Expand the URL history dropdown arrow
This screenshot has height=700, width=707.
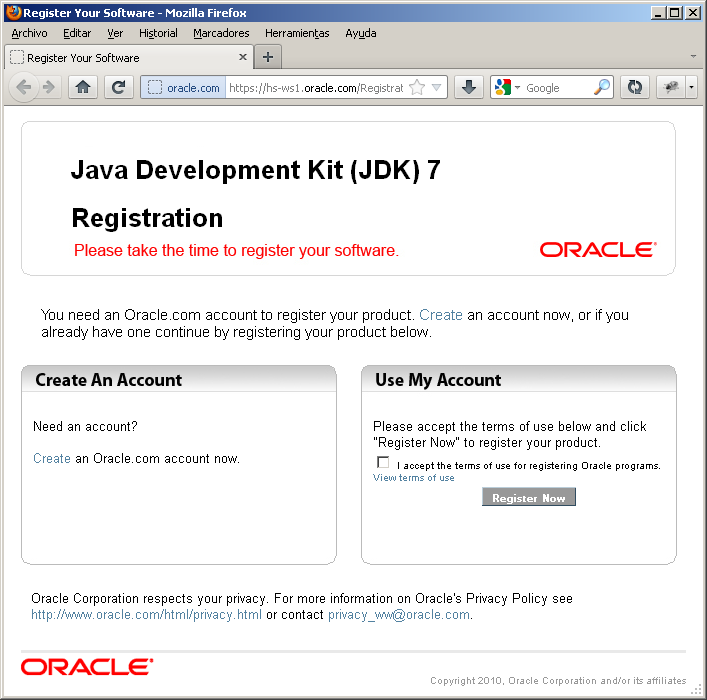[436, 88]
